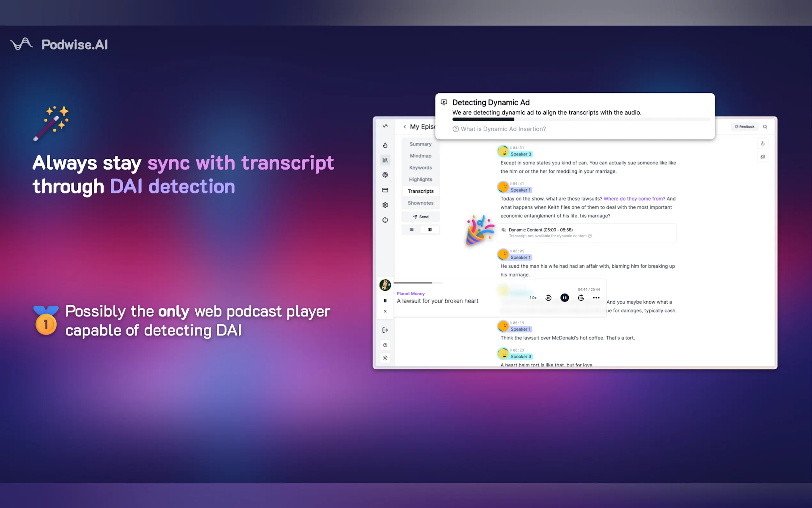The width and height of the screenshot is (812, 508).
Task: Switch to split-view layout toggle
Action: pyautogui.click(x=430, y=230)
